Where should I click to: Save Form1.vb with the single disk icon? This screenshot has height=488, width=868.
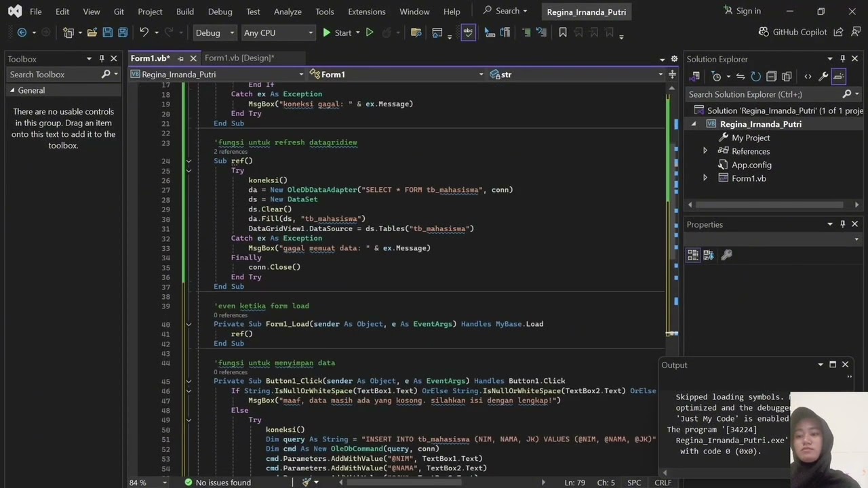(107, 33)
